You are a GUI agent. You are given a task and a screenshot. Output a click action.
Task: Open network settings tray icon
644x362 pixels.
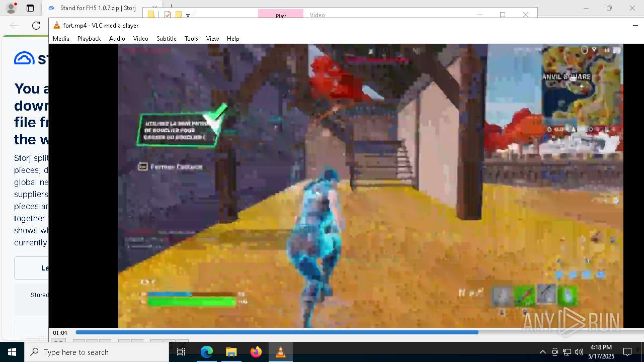click(567, 352)
